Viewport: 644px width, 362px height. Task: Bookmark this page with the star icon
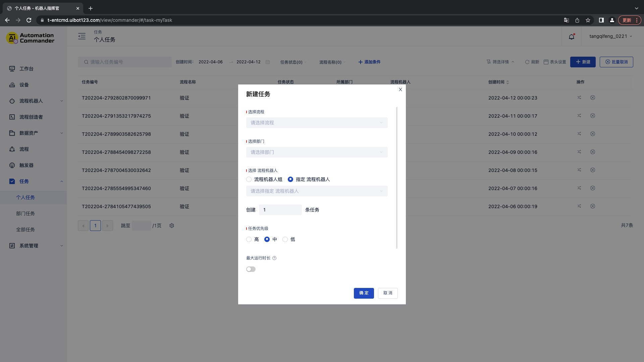588,20
